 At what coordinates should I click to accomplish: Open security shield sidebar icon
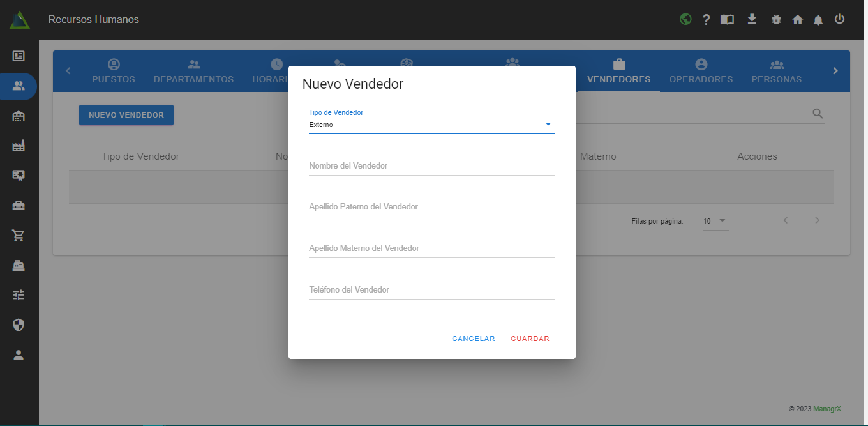point(19,325)
